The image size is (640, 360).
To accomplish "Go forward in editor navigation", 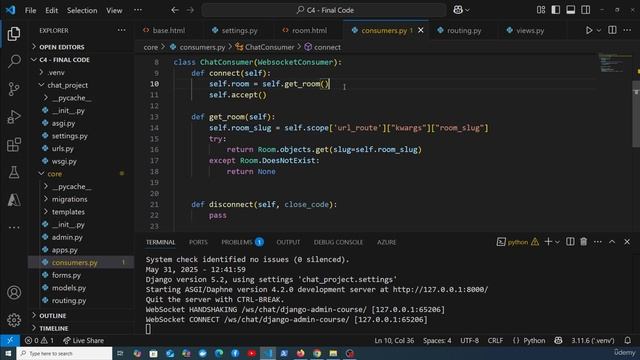I will (x=190, y=10).
